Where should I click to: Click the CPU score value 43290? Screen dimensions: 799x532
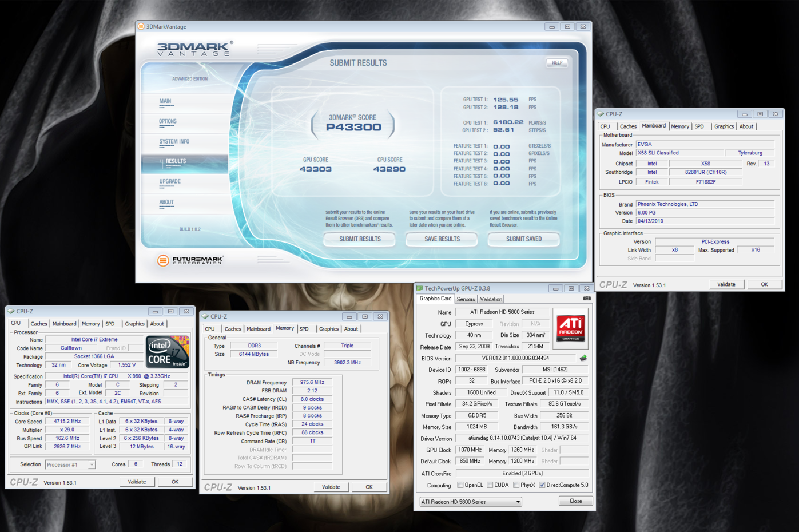coord(389,169)
